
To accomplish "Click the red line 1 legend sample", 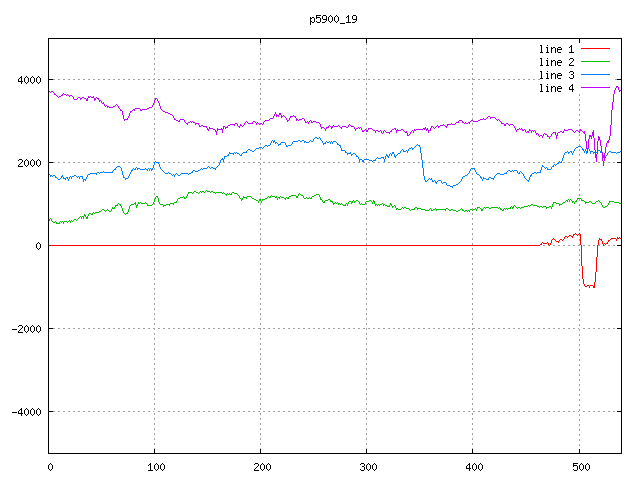I will 595,49.
